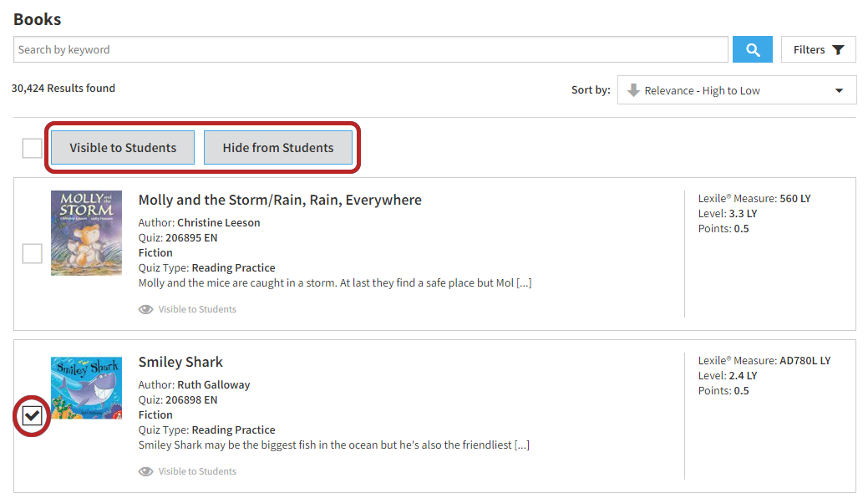Open the Molly and the Storm title

[x=280, y=200]
